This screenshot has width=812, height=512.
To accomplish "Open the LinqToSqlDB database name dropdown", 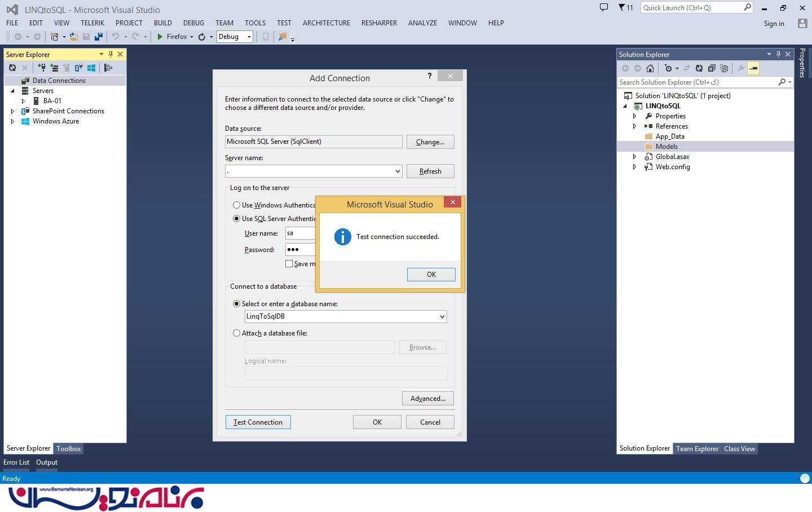I will pyautogui.click(x=442, y=317).
